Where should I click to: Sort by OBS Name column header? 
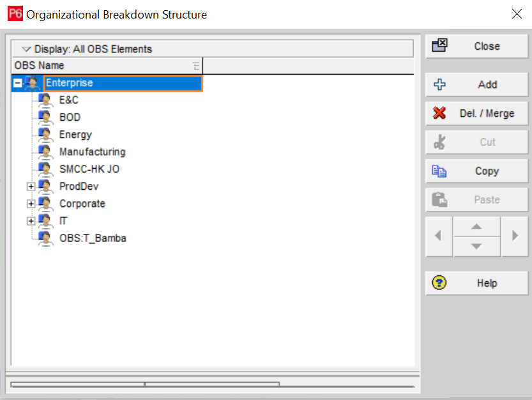tap(107, 66)
